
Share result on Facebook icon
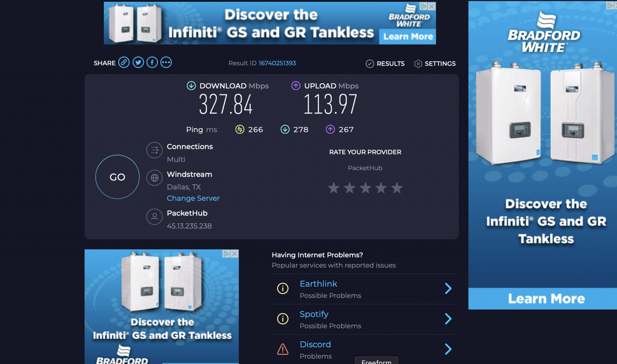click(x=152, y=62)
